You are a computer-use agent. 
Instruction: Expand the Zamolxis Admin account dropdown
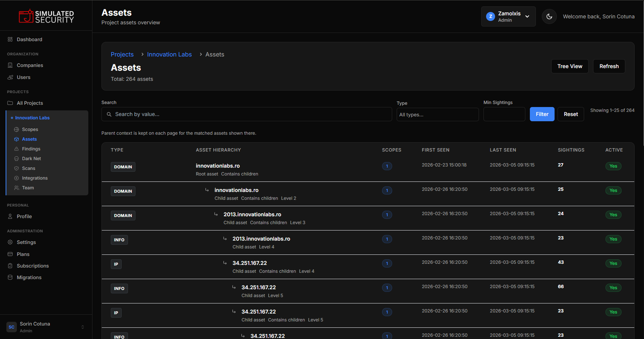click(508, 16)
